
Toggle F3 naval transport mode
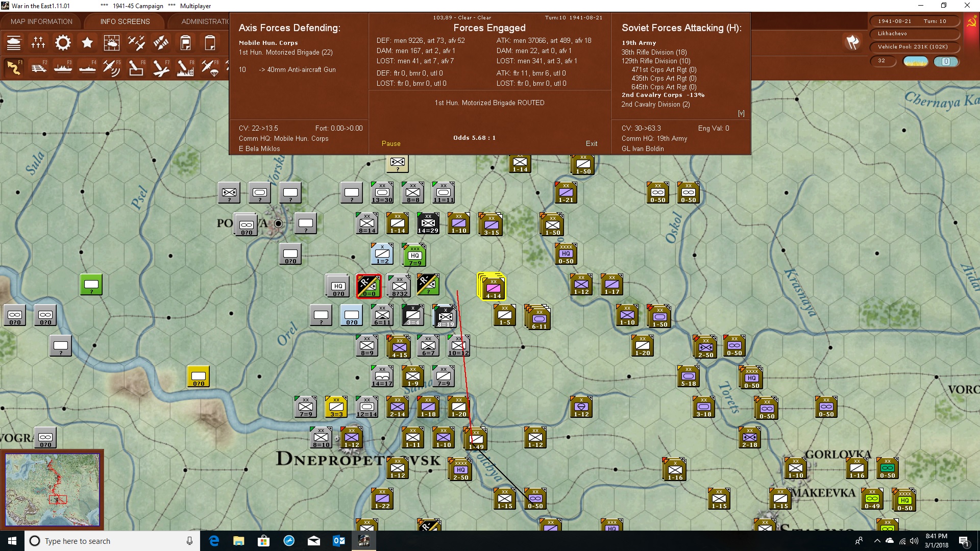(x=63, y=67)
